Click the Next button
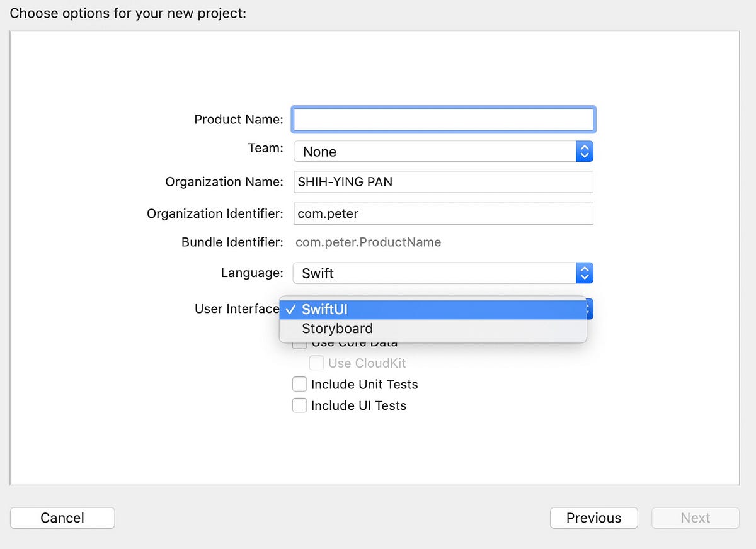 coord(695,518)
